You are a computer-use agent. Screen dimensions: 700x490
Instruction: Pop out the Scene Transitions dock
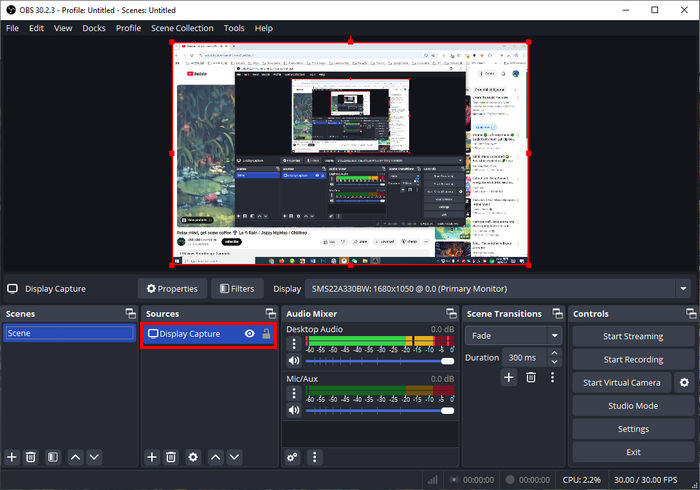coord(557,314)
